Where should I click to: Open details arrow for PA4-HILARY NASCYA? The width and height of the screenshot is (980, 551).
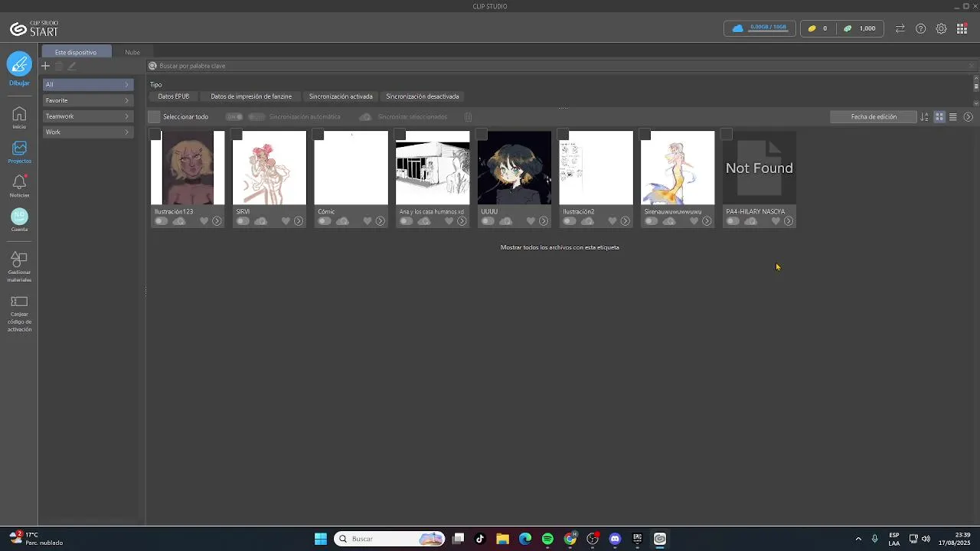click(789, 221)
